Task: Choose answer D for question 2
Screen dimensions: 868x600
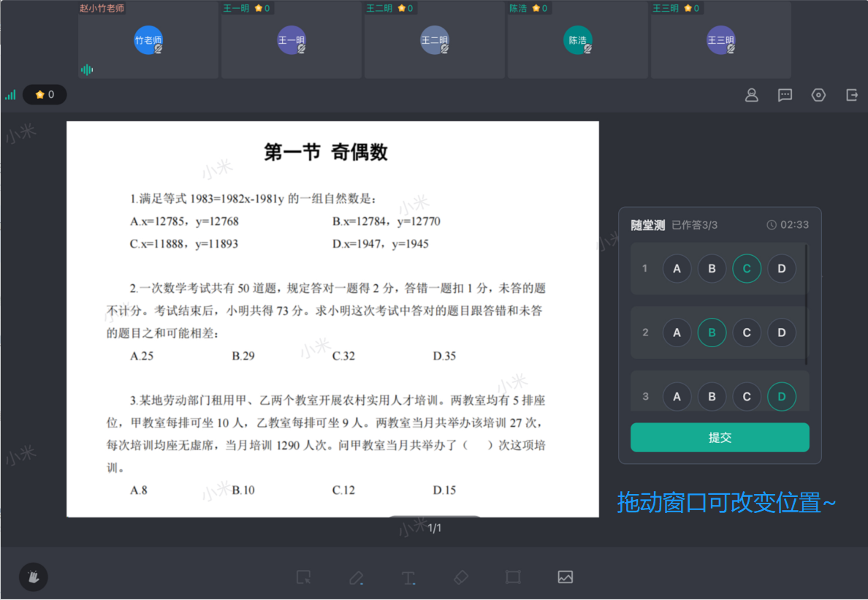Action: coord(782,333)
